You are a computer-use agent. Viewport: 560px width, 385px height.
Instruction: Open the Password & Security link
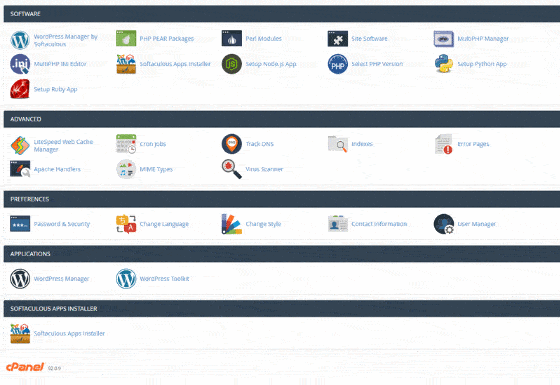[62, 224]
